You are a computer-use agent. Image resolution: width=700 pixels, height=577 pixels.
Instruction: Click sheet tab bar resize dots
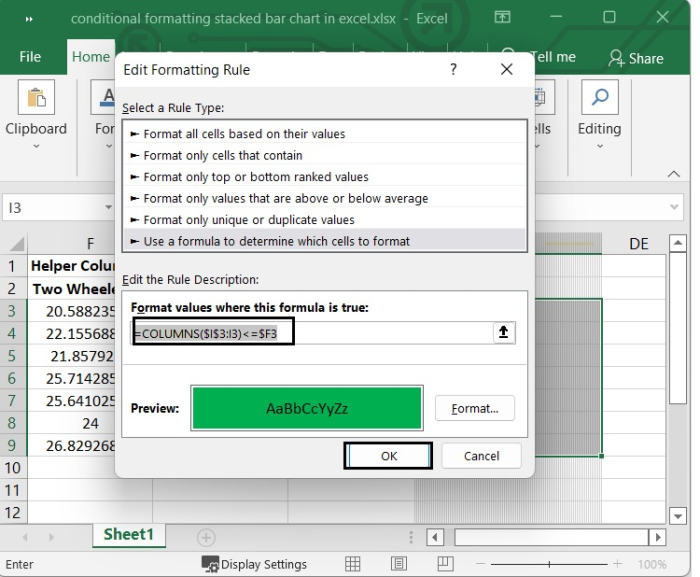tap(411, 537)
